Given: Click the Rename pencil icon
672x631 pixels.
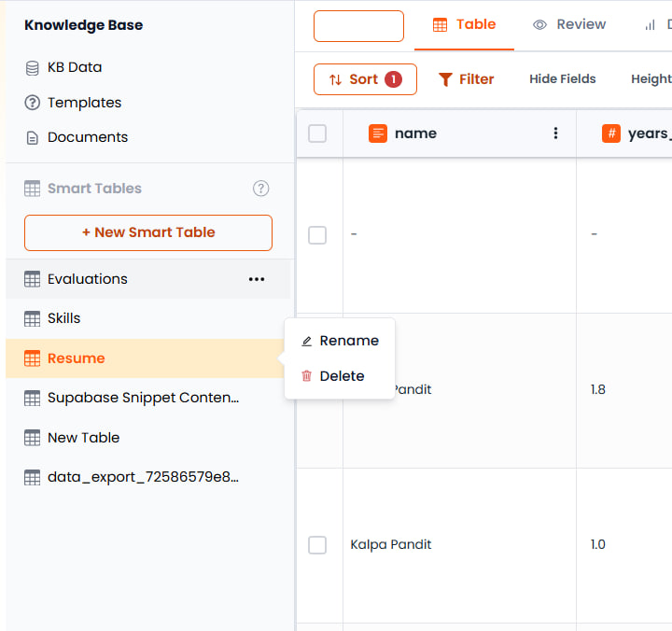Looking at the screenshot, I should (306, 342).
